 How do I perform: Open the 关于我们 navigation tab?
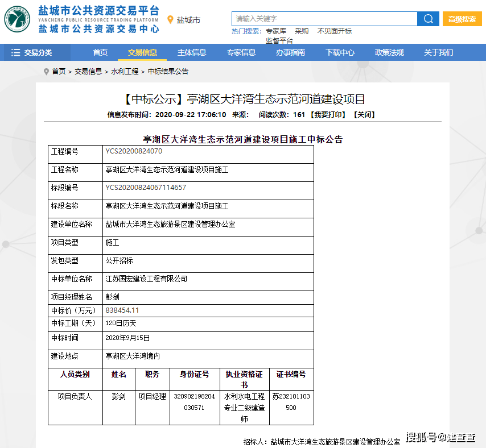click(x=438, y=52)
